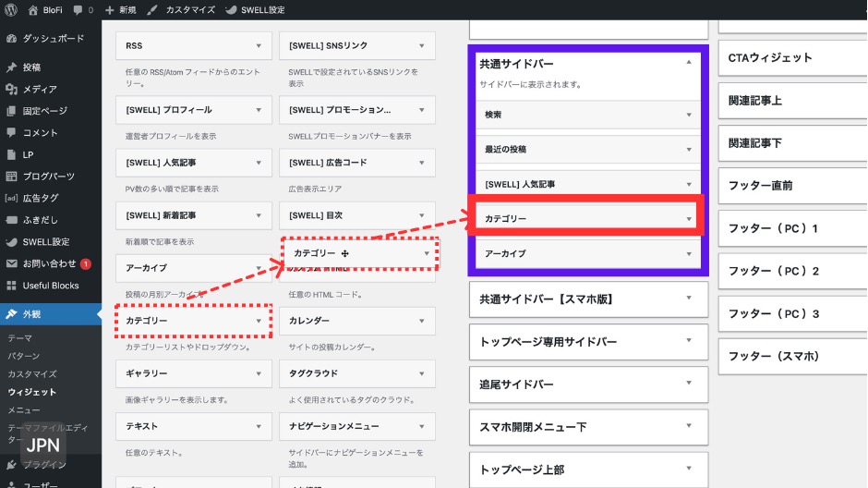This screenshot has height=488, width=868.
Task: Click the ダッシュボード gauge icon
Action: pyautogui.click(x=11, y=38)
